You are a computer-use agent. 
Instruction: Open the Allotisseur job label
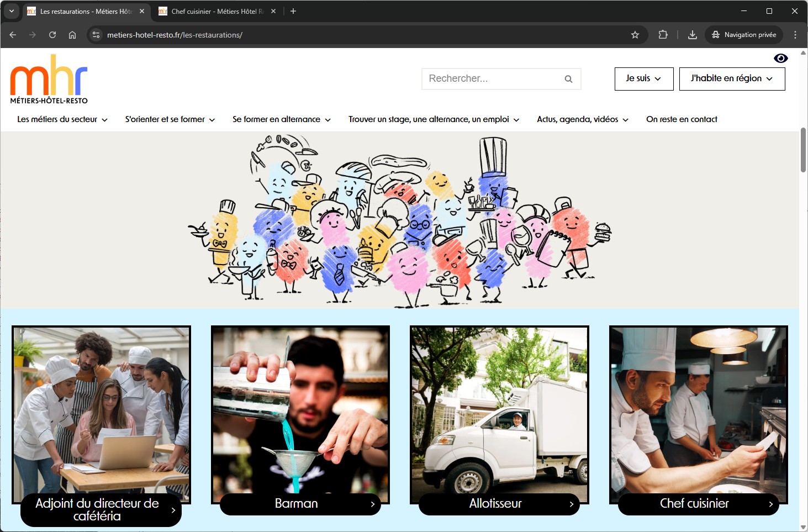(x=499, y=504)
